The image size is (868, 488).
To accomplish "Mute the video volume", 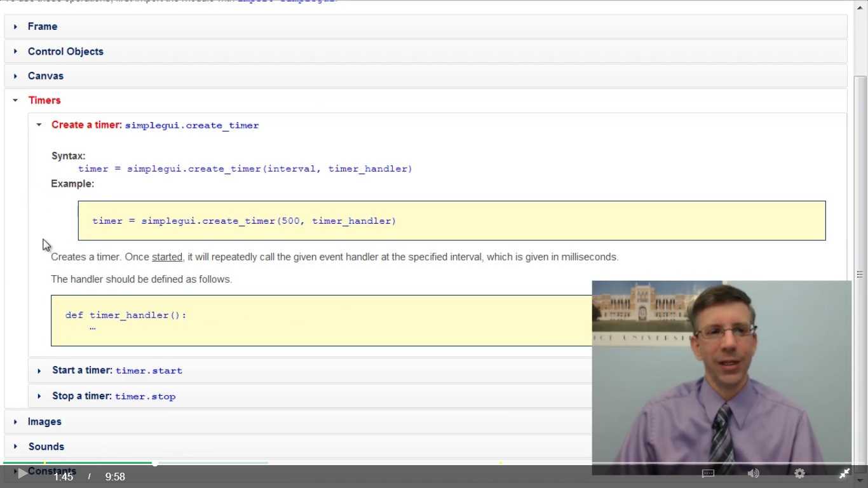I will pyautogui.click(x=754, y=473).
